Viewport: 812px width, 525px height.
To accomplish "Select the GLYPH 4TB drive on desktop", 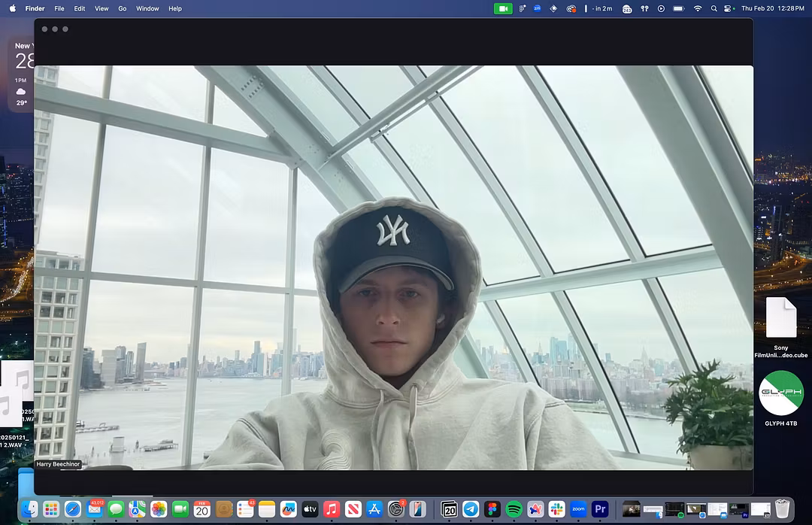I will 780,393.
